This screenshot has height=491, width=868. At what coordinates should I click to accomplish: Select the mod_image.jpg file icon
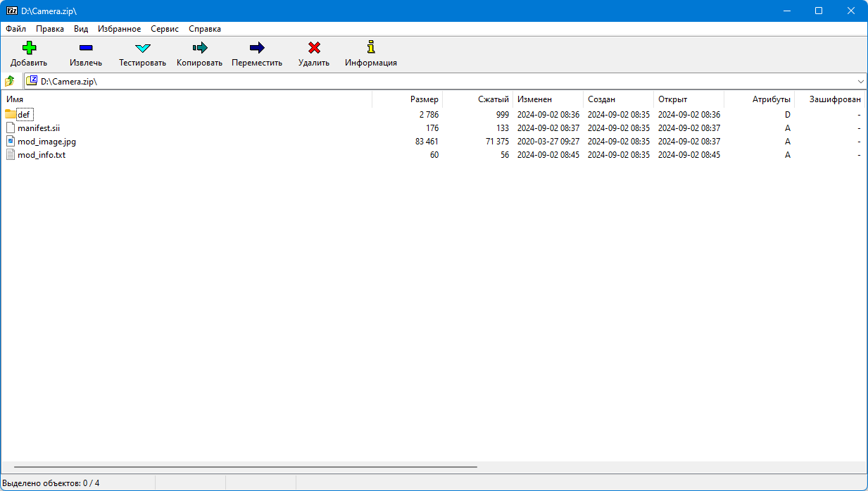pos(11,141)
